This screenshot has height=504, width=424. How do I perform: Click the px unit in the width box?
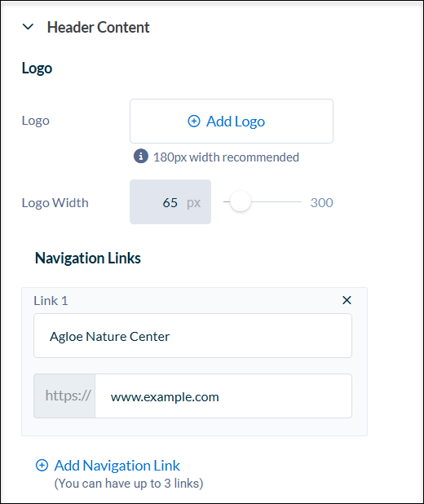(x=193, y=203)
